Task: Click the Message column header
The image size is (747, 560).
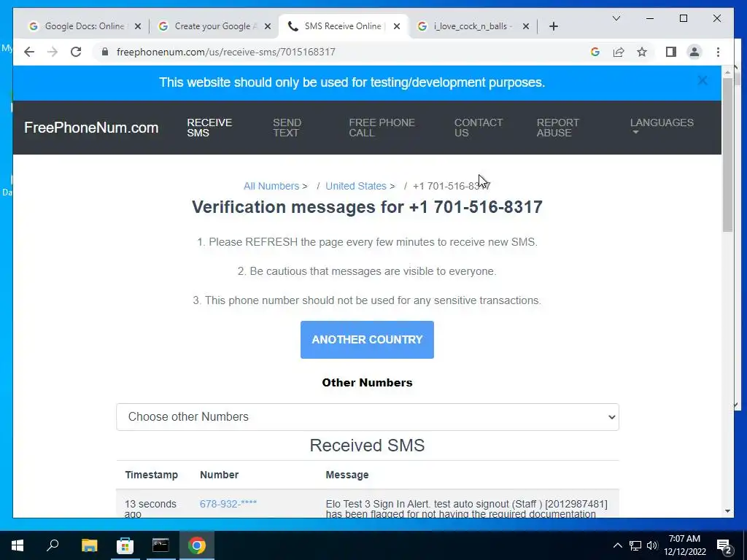Action: pos(347,475)
